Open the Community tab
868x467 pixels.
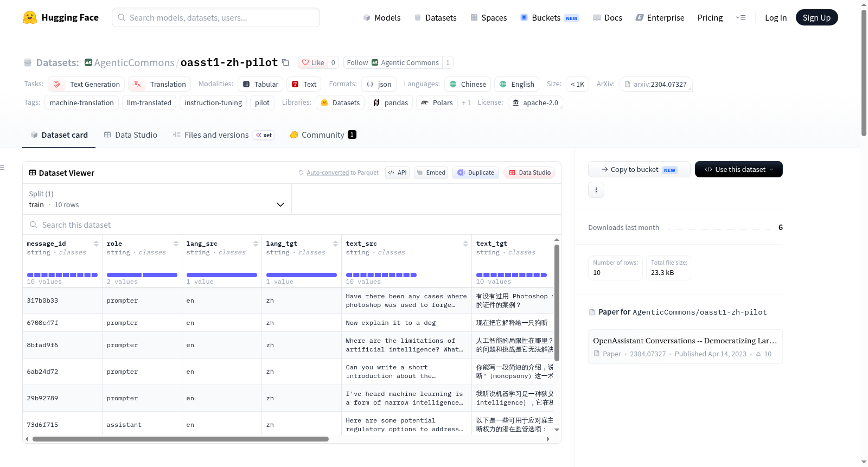[x=323, y=135]
